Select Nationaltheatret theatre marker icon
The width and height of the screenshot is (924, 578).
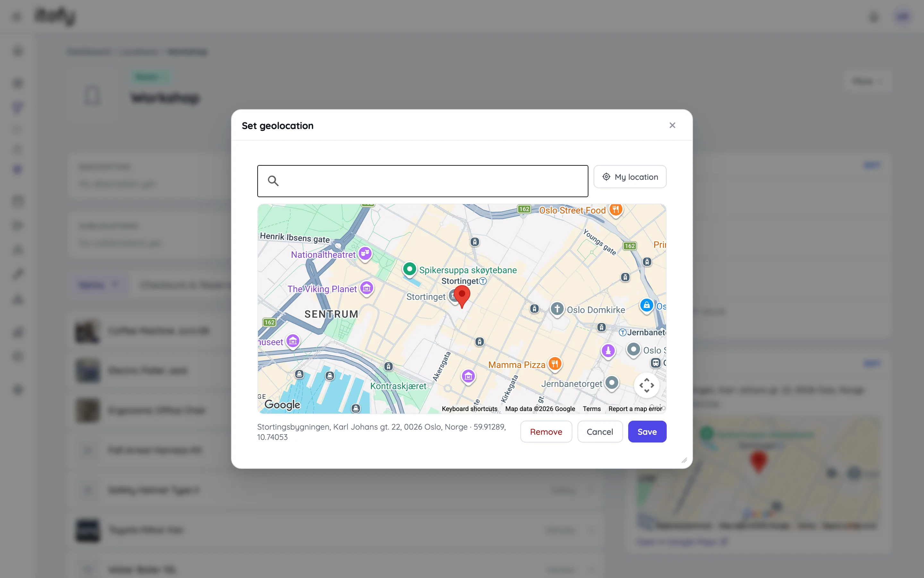pyautogui.click(x=365, y=254)
